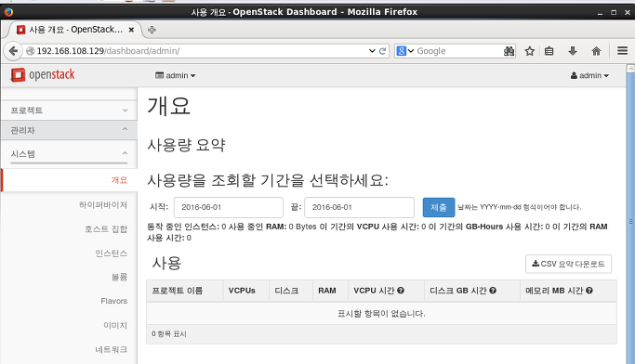Image resolution: width=635 pixels, height=364 pixels.
Task: Open 이미지 page
Action: click(115, 325)
